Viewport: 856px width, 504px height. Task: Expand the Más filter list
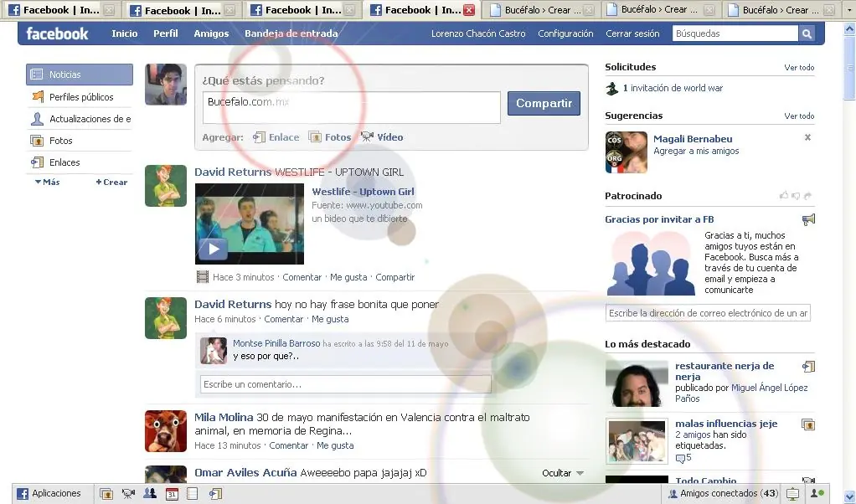[x=48, y=182]
